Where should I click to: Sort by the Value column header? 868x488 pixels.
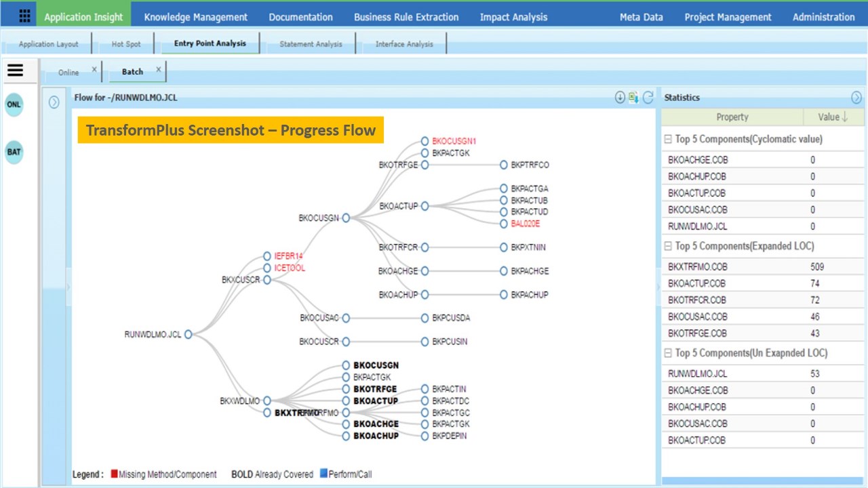pyautogui.click(x=833, y=117)
